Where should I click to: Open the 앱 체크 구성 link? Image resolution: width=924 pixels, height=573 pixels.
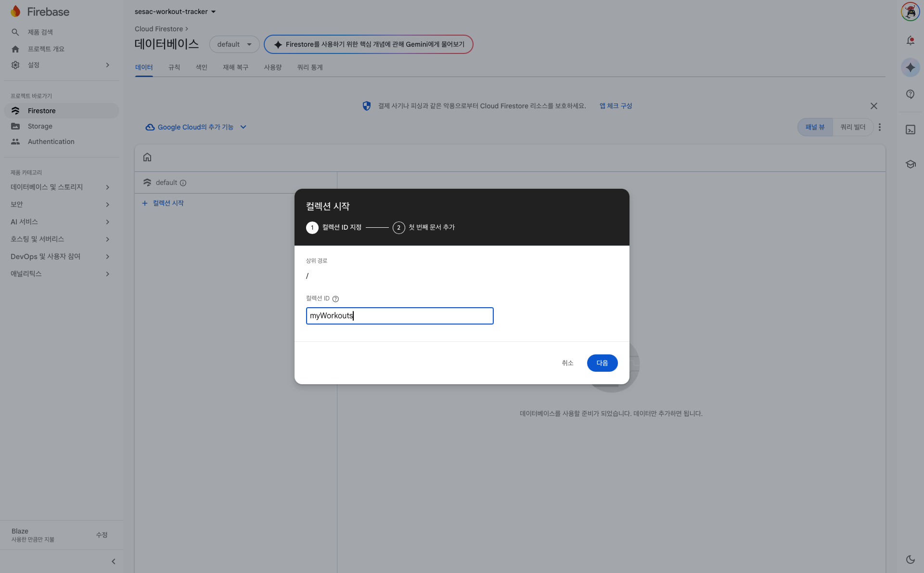click(x=616, y=106)
